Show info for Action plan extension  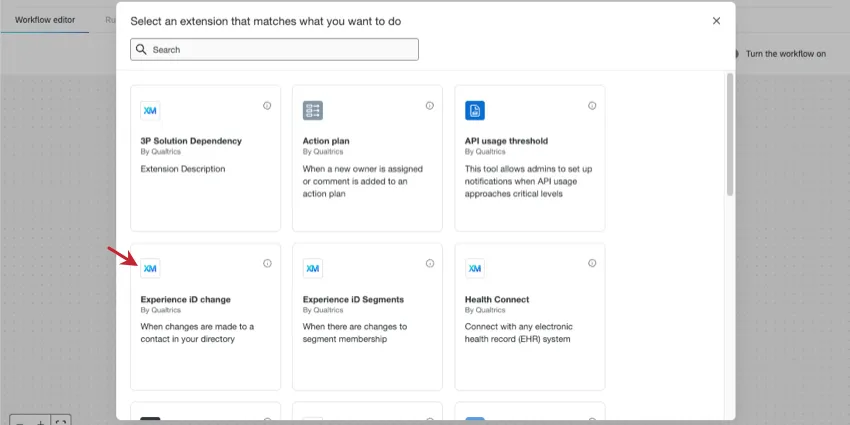[430, 105]
